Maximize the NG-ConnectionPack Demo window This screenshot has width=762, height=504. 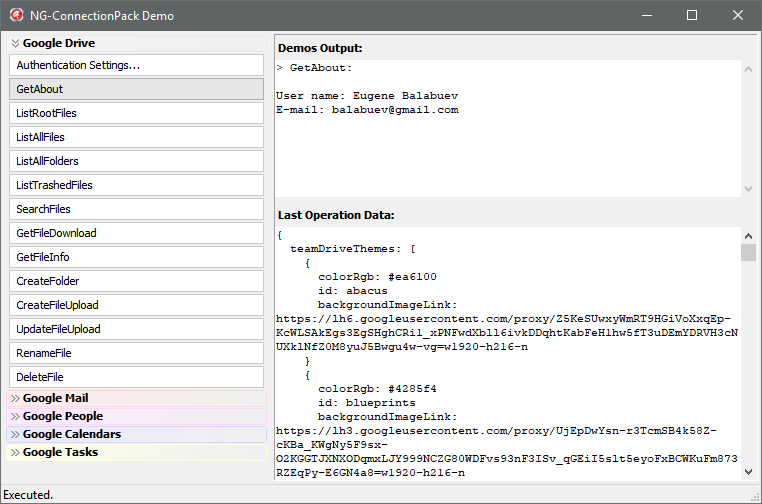[x=692, y=16]
